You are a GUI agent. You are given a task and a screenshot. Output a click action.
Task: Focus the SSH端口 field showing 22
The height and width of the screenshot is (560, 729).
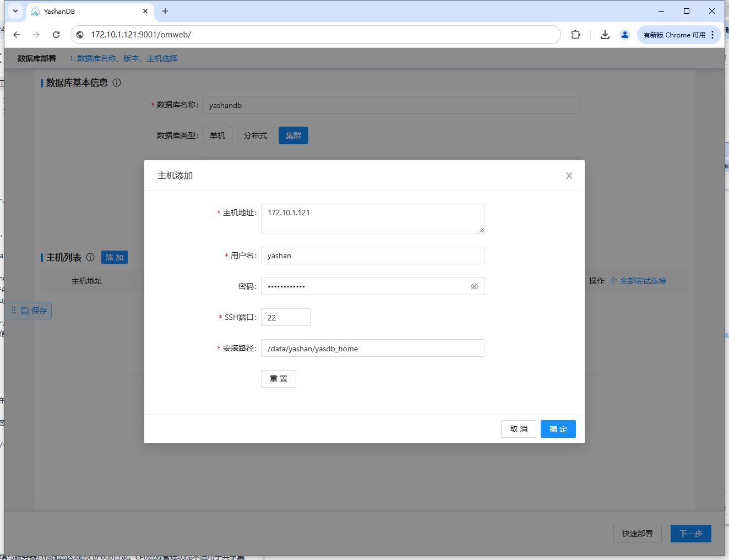click(x=286, y=317)
